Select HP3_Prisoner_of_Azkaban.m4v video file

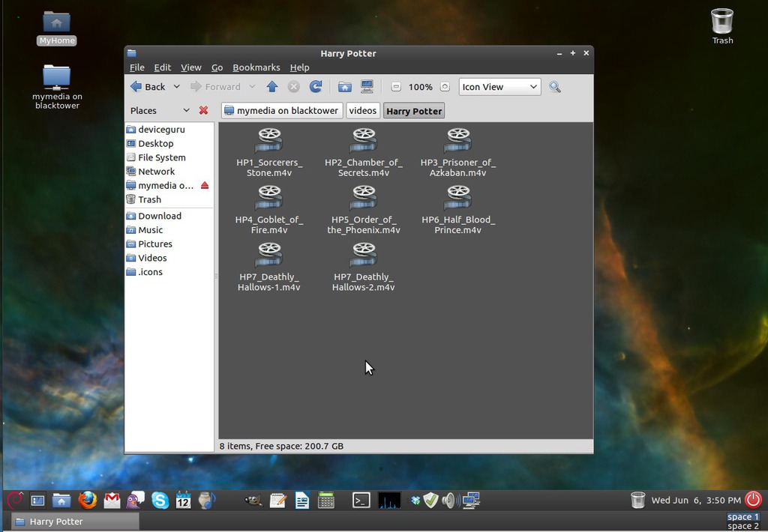[458, 152]
